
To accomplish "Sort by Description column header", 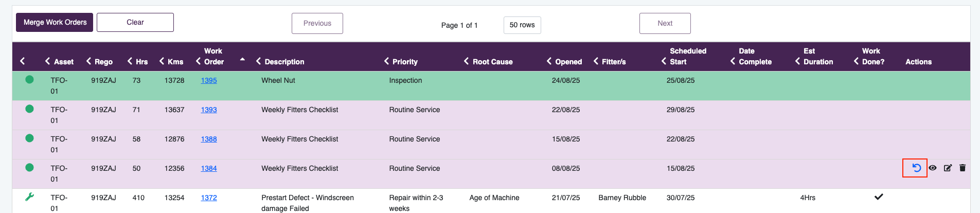I will (x=284, y=62).
